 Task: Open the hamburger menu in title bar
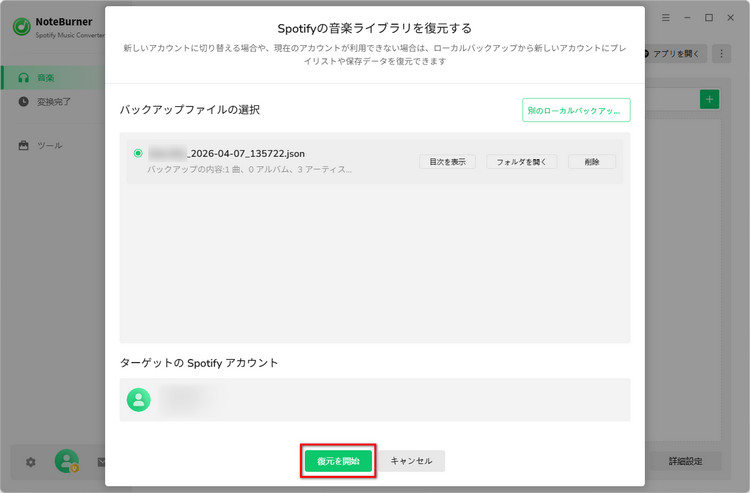tap(665, 18)
